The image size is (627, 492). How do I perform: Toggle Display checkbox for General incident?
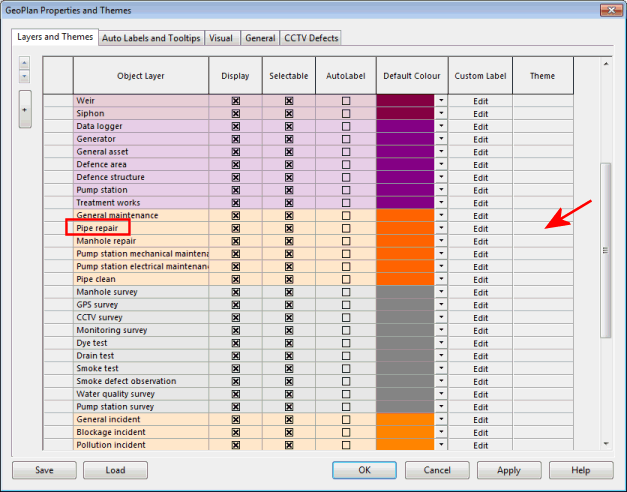[236, 420]
